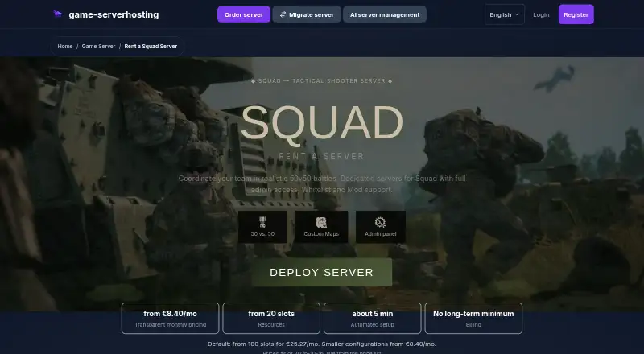The image size is (644, 354).
Task: Click the from 20 slots card
Action: click(271, 319)
